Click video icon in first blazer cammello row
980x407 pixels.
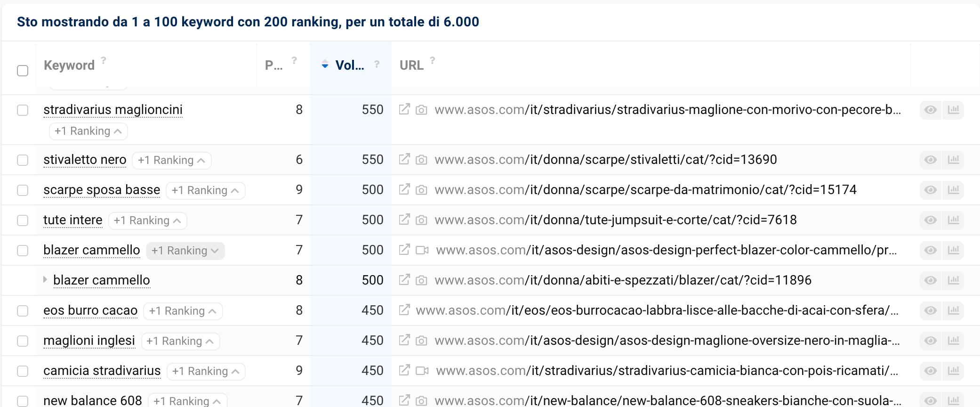422,250
